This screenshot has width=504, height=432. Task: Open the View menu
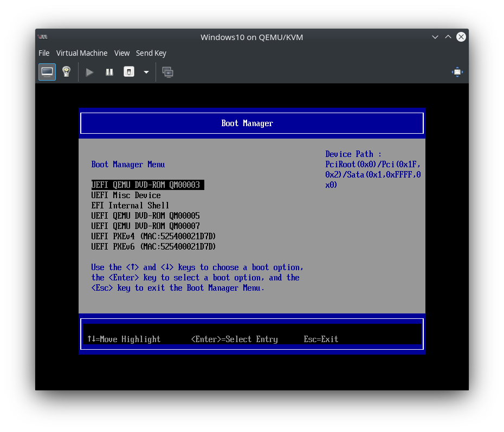pos(122,53)
